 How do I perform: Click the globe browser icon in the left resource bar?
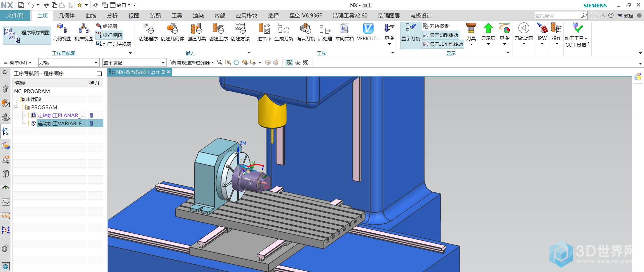(x=6, y=267)
